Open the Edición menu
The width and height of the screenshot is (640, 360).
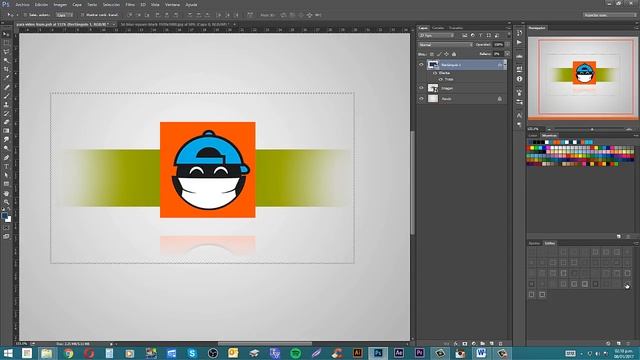click(x=41, y=4)
